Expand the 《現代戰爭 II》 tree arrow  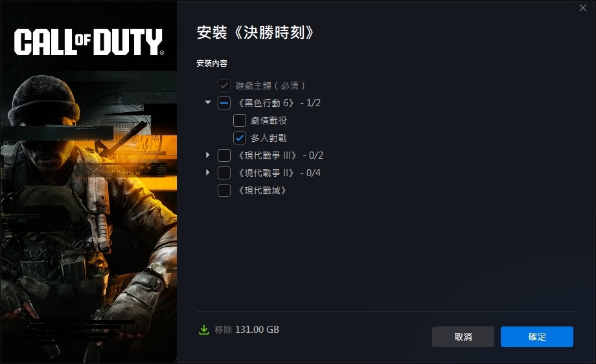[207, 172]
